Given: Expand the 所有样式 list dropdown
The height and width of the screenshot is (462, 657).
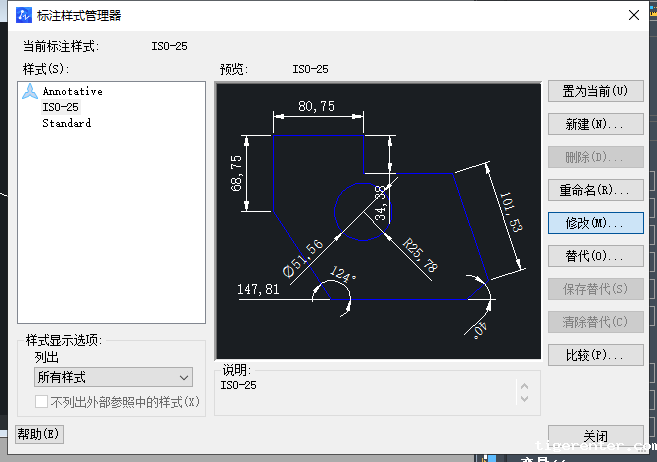Looking at the screenshot, I should [x=113, y=377].
